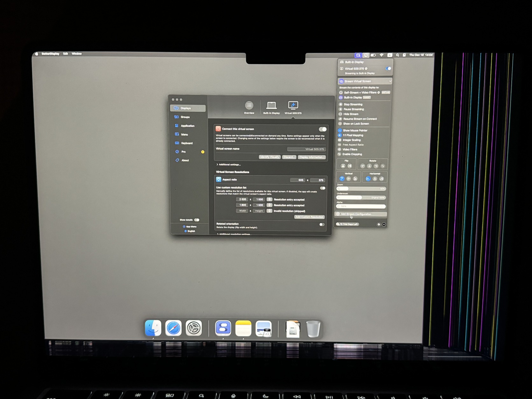Enable Integer Scaling option
The width and height of the screenshot is (532, 399).
coord(349,140)
